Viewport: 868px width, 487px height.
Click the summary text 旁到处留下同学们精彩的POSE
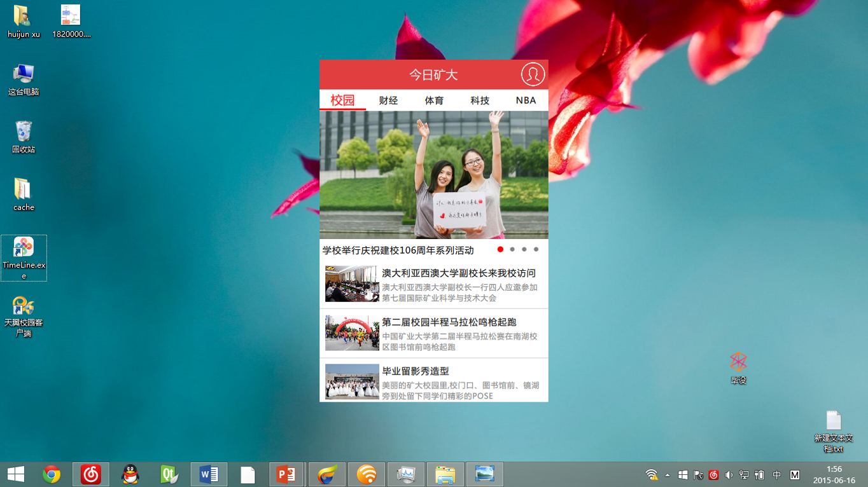437,396
